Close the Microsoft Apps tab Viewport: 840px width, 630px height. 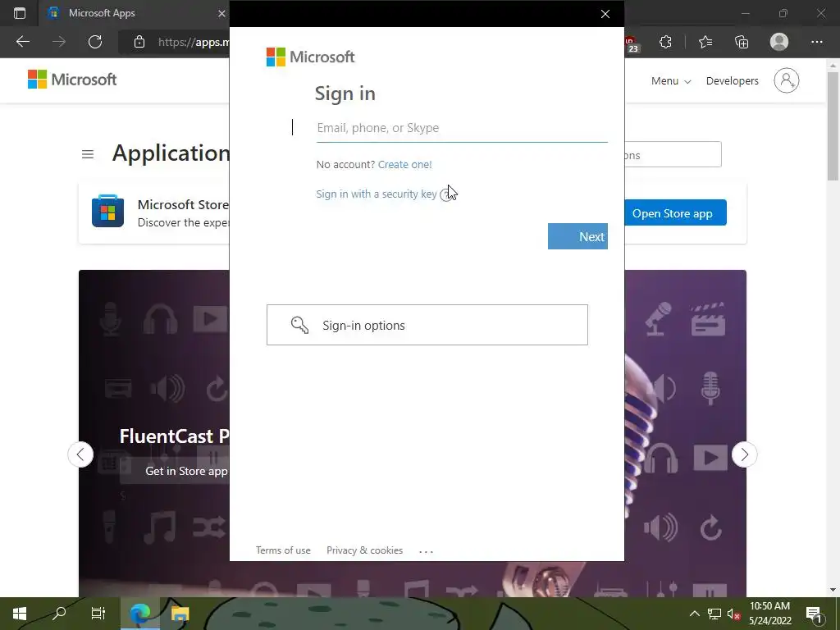click(x=221, y=13)
